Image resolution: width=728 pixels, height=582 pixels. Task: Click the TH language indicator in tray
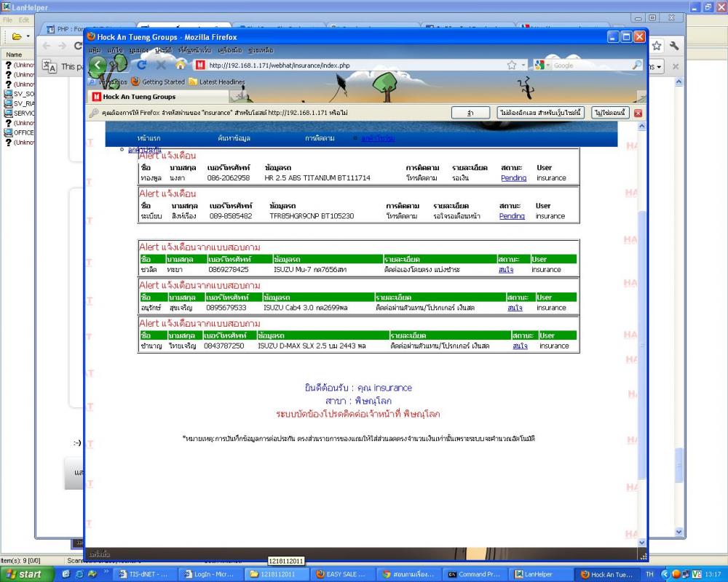point(649,574)
